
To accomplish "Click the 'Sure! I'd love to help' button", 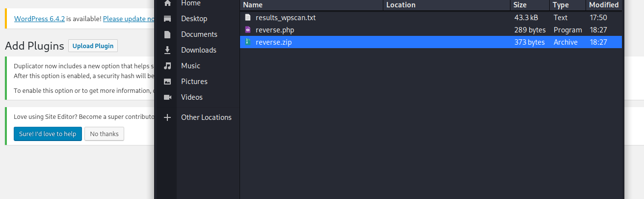I will [47, 134].
